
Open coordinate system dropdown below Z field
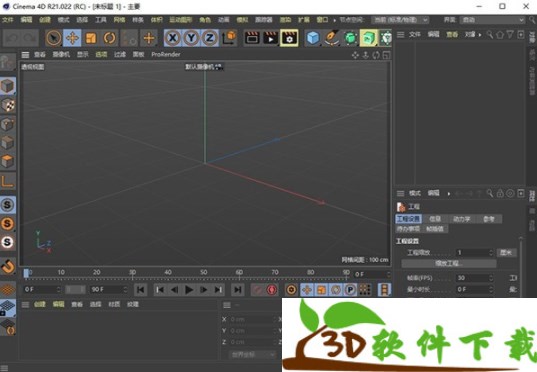click(x=253, y=355)
